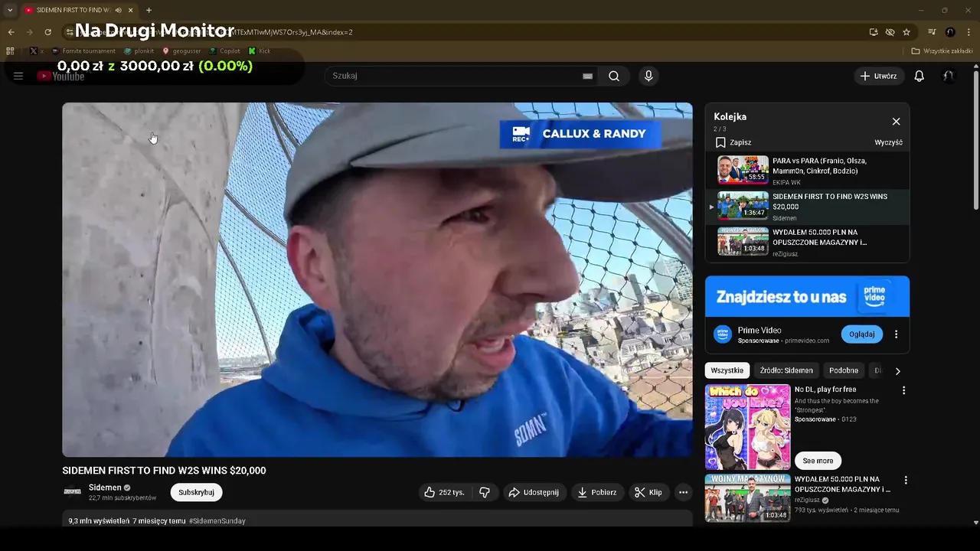Go back with browser back arrow

11,32
